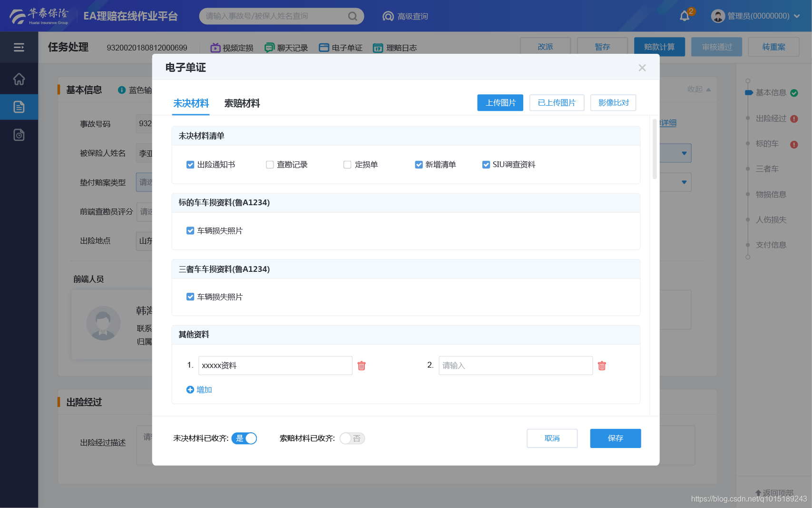
Task: Click the 蓝色 info icon
Action: (122, 90)
